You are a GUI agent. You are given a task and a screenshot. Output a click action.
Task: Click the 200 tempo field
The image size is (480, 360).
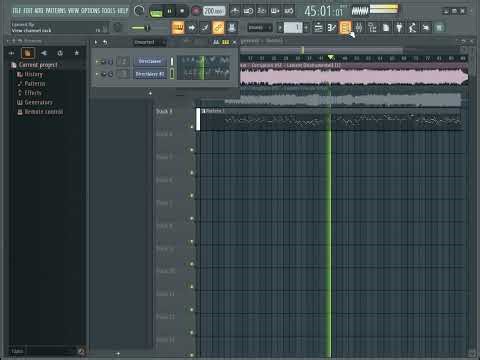214,11
